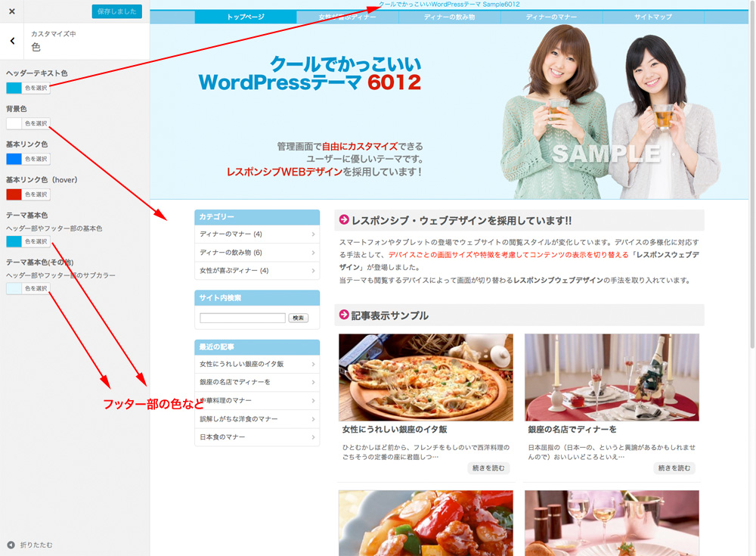Focus the サイト内検索 search text field
This screenshot has width=756, height=556.
point(243,318)
